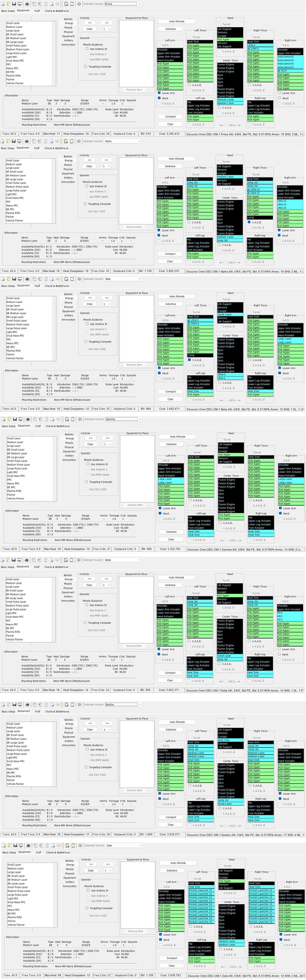Uncheck Left Torso C.A.S.E. in Beta window
Image resolution: width=306 pixels, height=980 pixels.
click(189, 360)
